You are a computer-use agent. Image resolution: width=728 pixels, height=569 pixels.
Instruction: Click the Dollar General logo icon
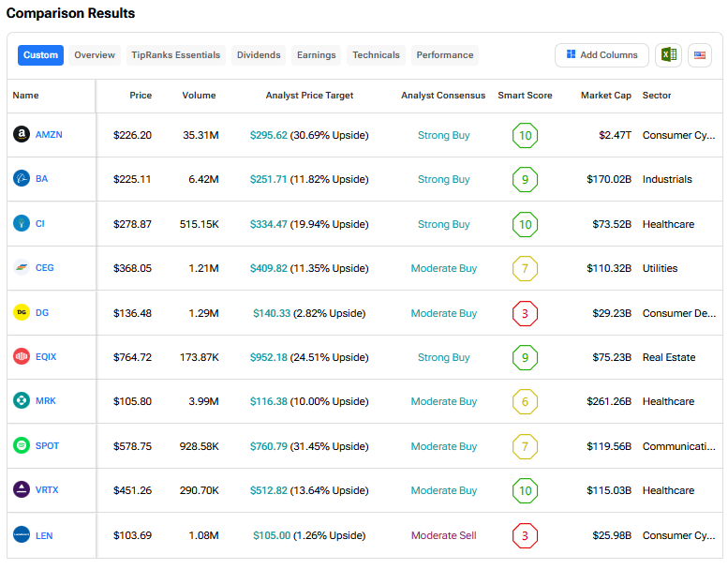coord(22,313)
